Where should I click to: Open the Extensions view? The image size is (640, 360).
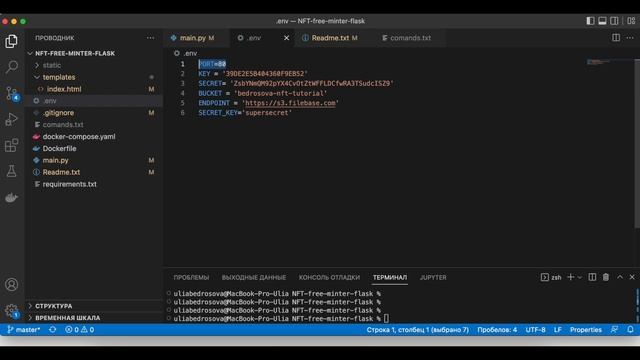(11, 145)
